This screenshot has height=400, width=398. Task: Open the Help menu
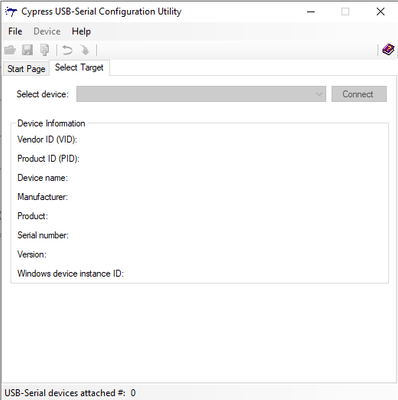coord(81,31)
